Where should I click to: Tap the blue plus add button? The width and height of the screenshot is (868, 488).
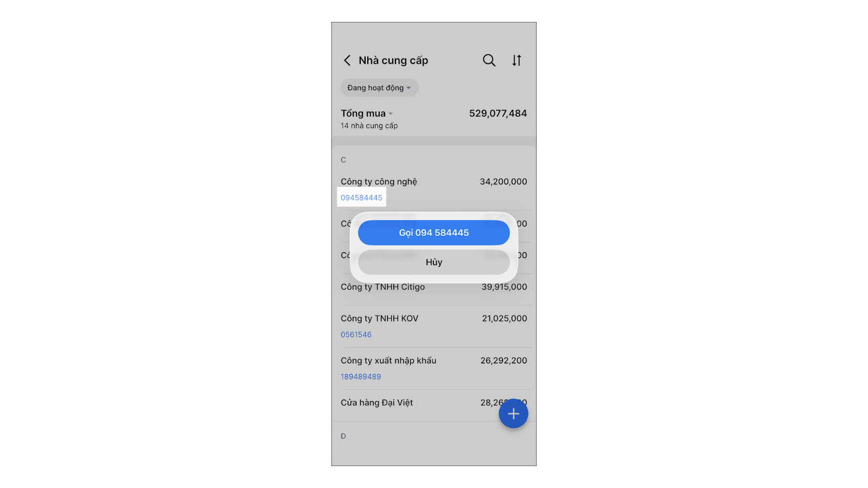pos(513,414)
